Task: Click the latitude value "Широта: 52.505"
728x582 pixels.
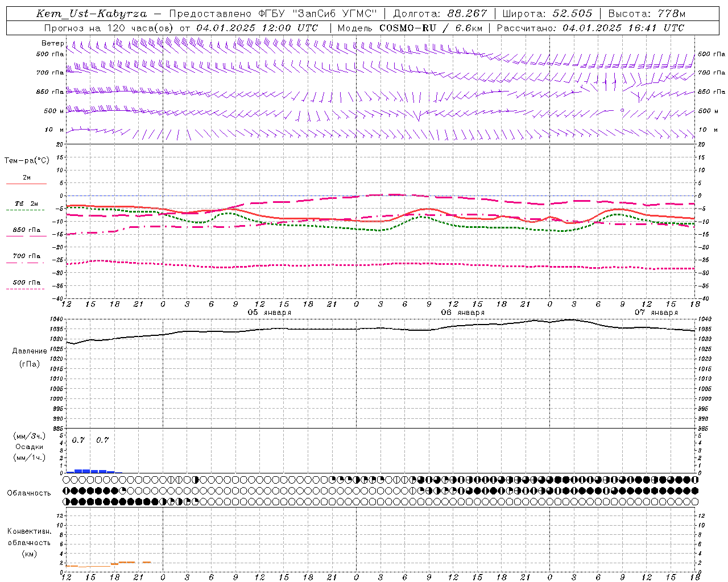Action: 547,14
